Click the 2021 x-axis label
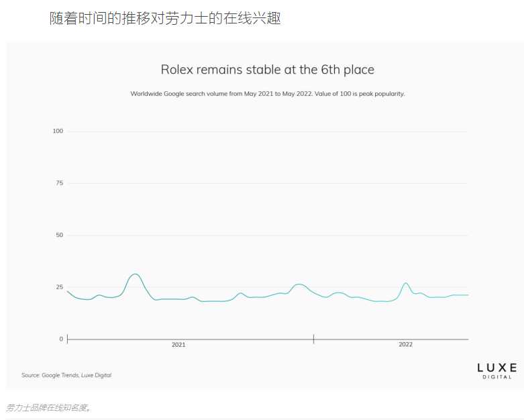 (178, 344)
